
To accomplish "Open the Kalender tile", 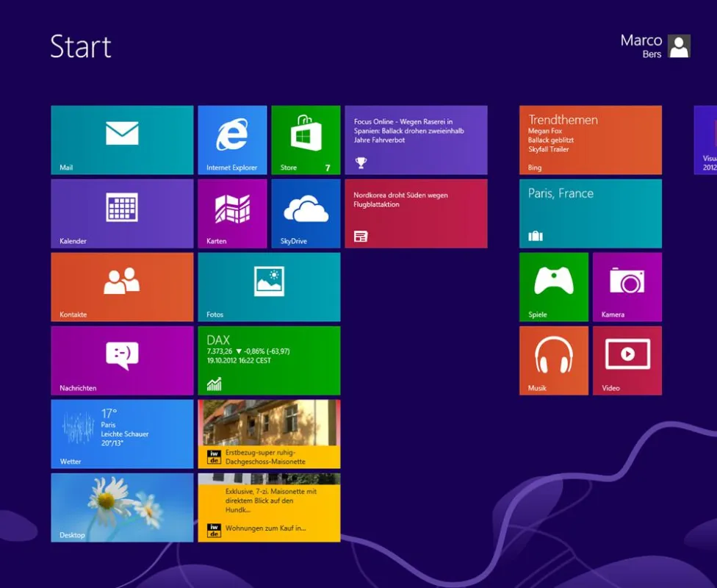I will (122, 214).
